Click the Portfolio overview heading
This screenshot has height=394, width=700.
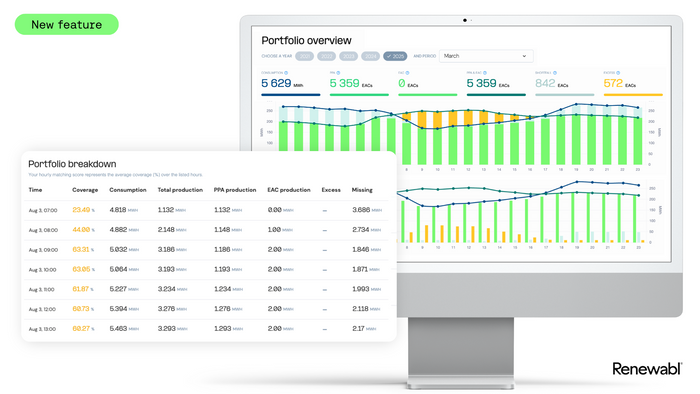click(306, 41)
